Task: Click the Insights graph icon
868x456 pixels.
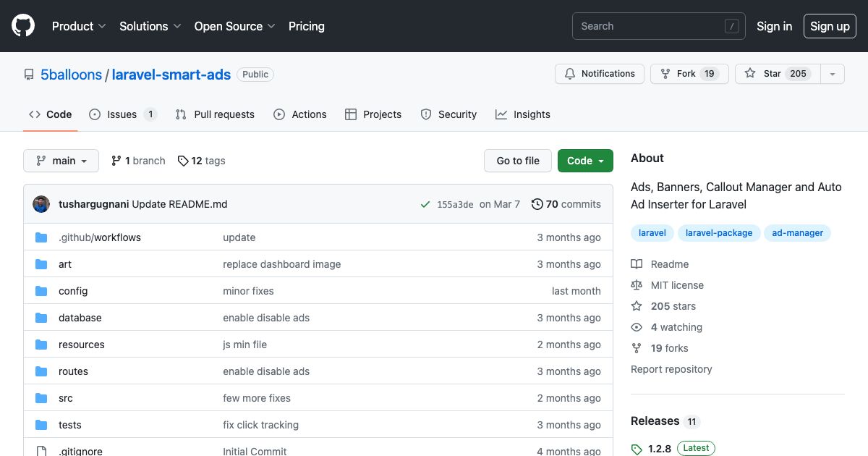Action: 500,114
